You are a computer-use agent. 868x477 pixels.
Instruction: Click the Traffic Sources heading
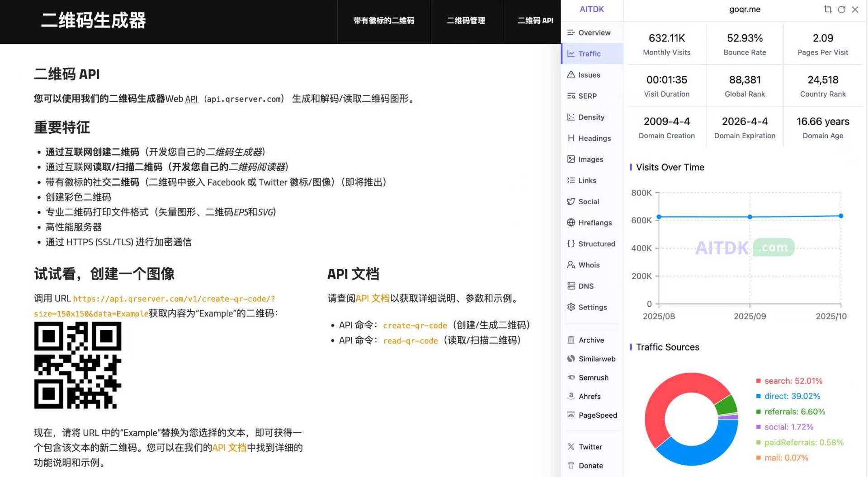click(668, 347)
